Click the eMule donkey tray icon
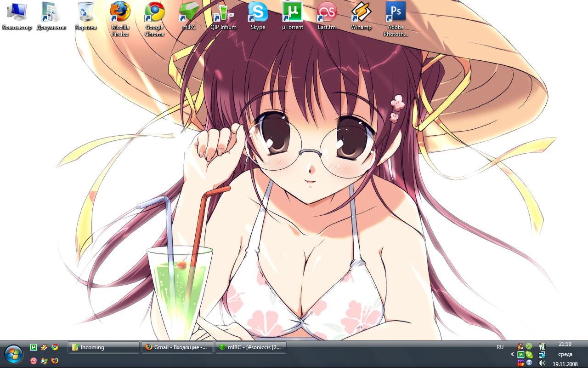 pos(520,346)
